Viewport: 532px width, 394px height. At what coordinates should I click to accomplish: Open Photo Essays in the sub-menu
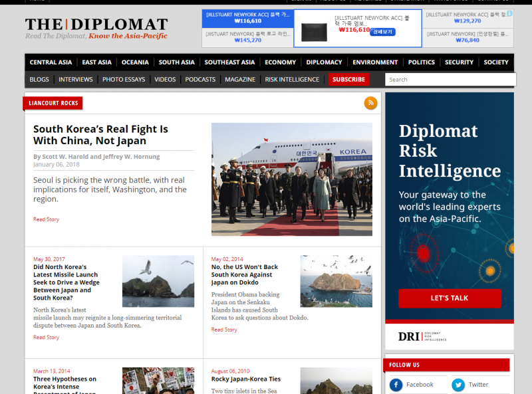(123, 80)
